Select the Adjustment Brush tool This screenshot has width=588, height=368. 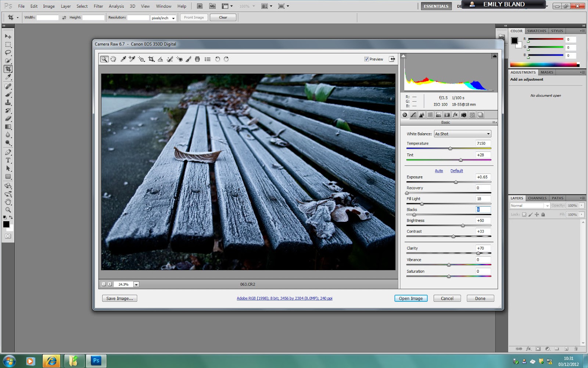pyautogui.click(x=188, y=59)
